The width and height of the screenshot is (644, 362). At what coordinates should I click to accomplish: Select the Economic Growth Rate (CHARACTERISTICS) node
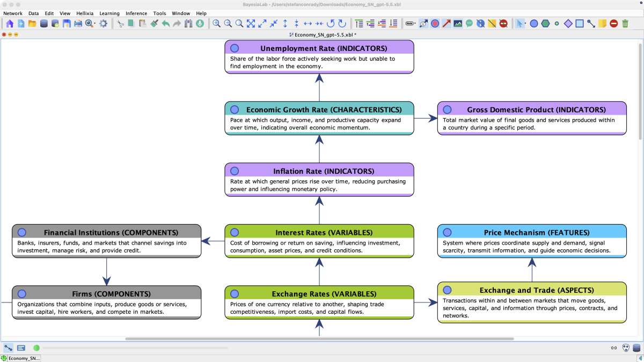[x=319, y=118]
